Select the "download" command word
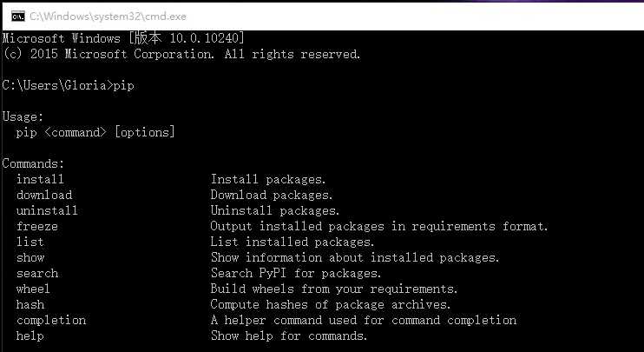Viewport: 644px width, 352px height. (44, 195)
